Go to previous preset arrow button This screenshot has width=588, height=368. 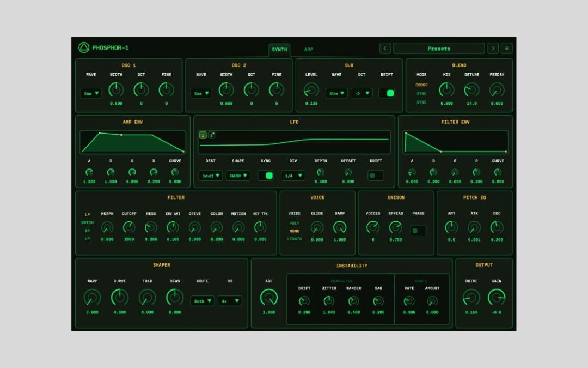pyautogui.click(x=385, y=48)
